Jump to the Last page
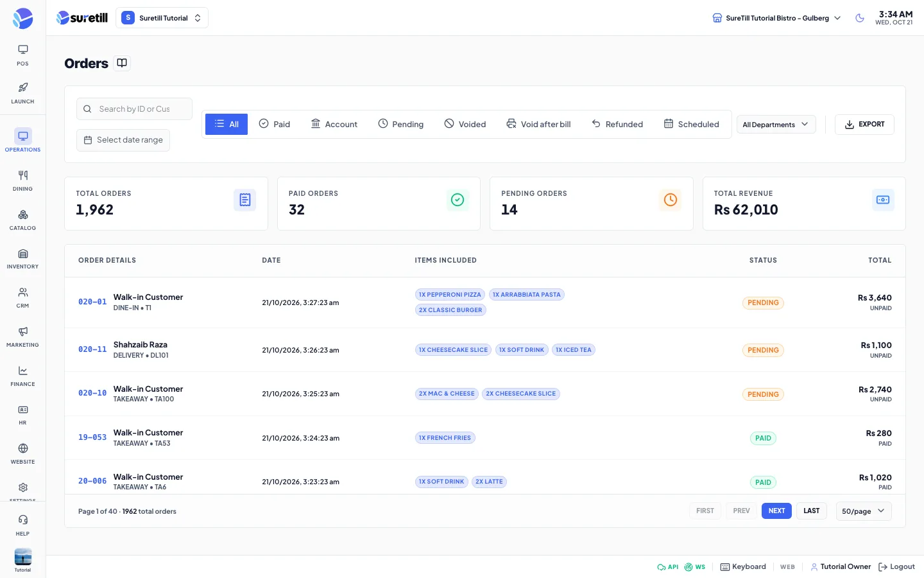Viewport: 924px width, 578px height. [x=812, y=511]
